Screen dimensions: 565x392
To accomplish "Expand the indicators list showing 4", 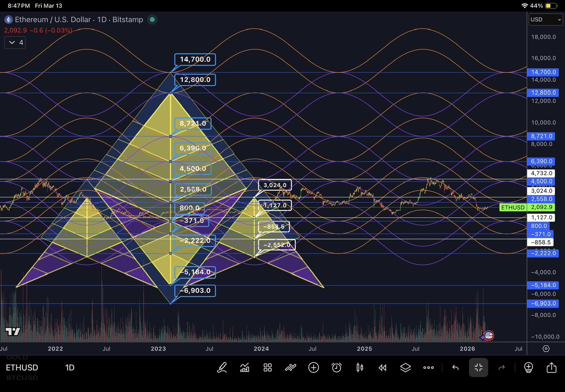I will coord(15,42).
